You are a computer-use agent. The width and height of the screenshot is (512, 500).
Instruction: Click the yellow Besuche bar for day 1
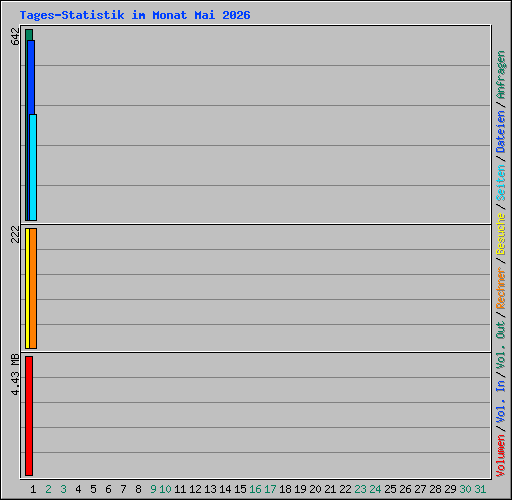tap(27, 288)
